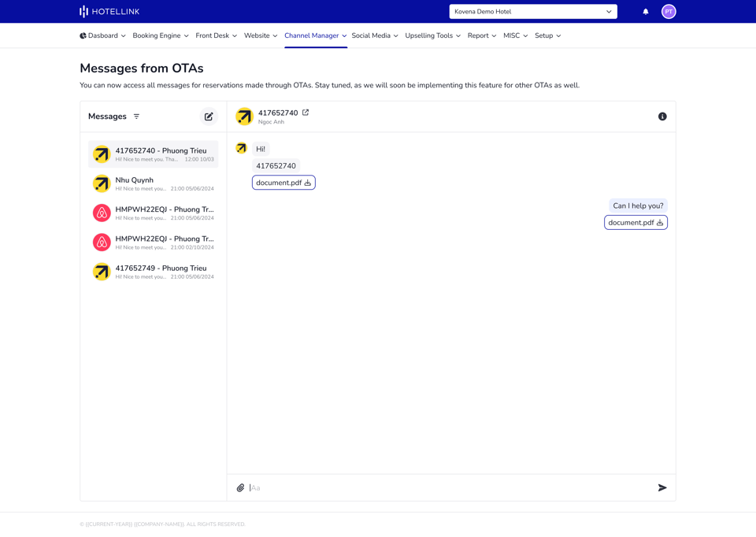
Task: Open the Upselling Tools dropdown
Action: [432, 35]
